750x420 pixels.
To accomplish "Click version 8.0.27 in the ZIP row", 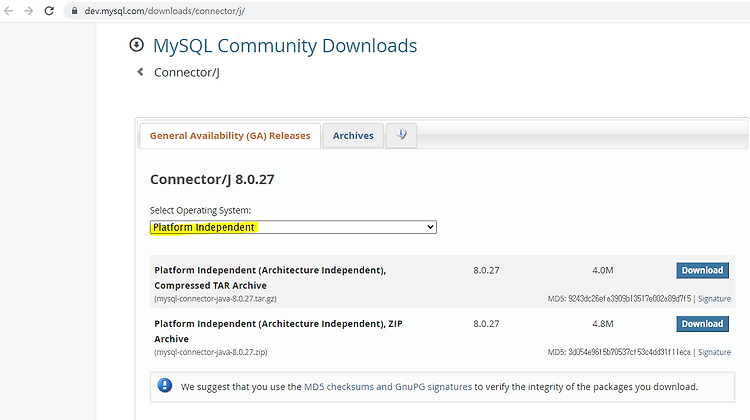I will click(x=486, y=324).
